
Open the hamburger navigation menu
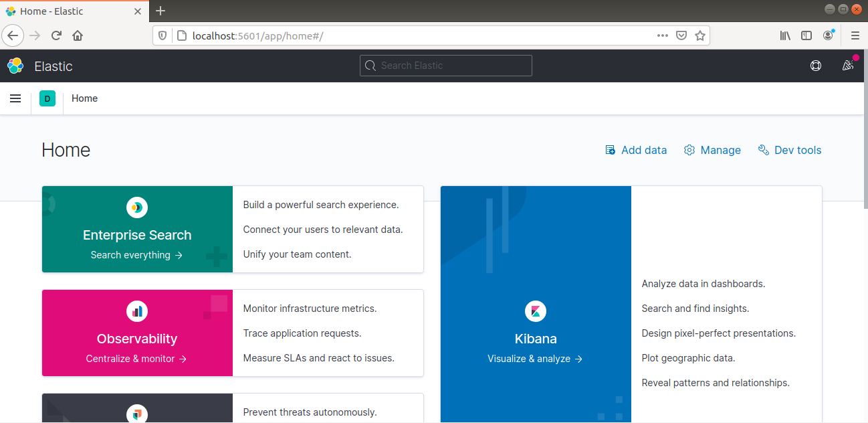click(x=15, y=98)
